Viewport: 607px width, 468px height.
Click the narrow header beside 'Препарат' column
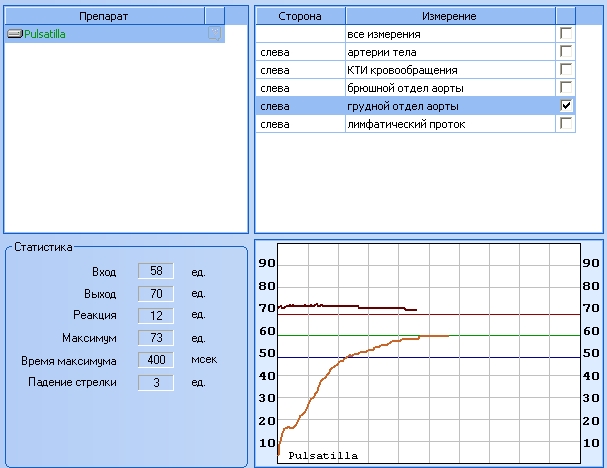coord(214,16)
